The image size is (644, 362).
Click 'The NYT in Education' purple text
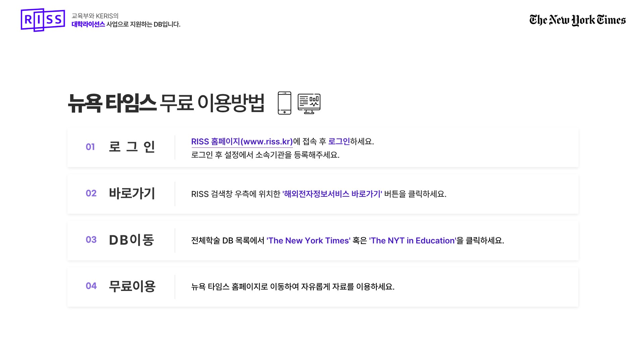tap(413, 241)
